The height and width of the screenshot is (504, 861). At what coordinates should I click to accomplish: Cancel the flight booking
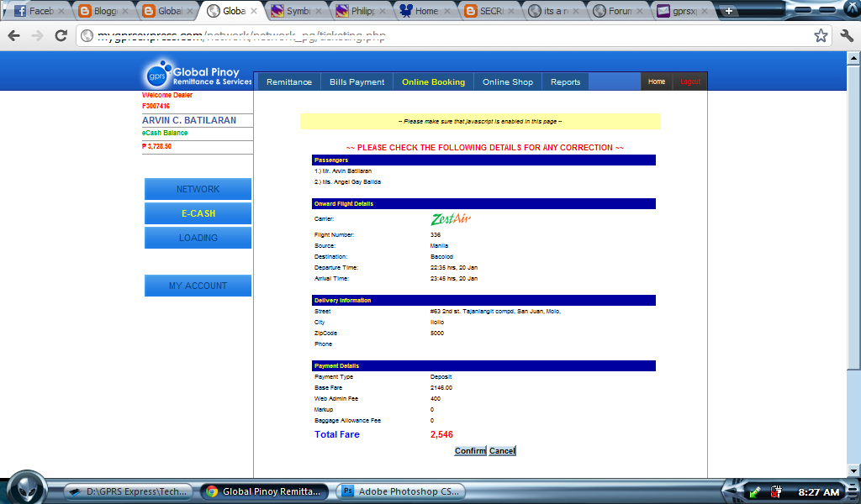(502, 451)
